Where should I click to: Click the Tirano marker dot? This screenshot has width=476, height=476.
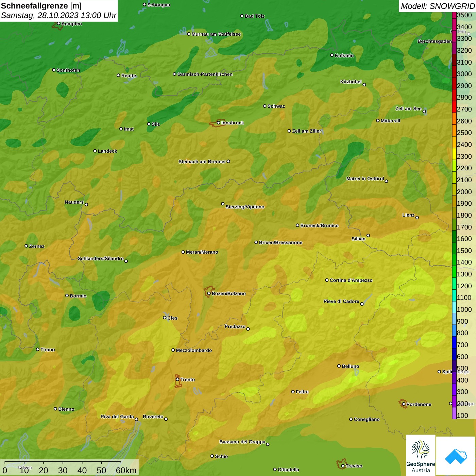click(x=38, y=349)
